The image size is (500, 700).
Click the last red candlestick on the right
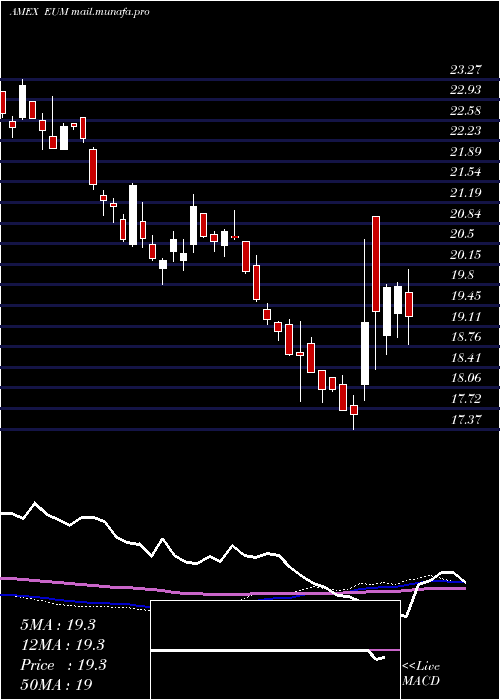coord(408,304)
